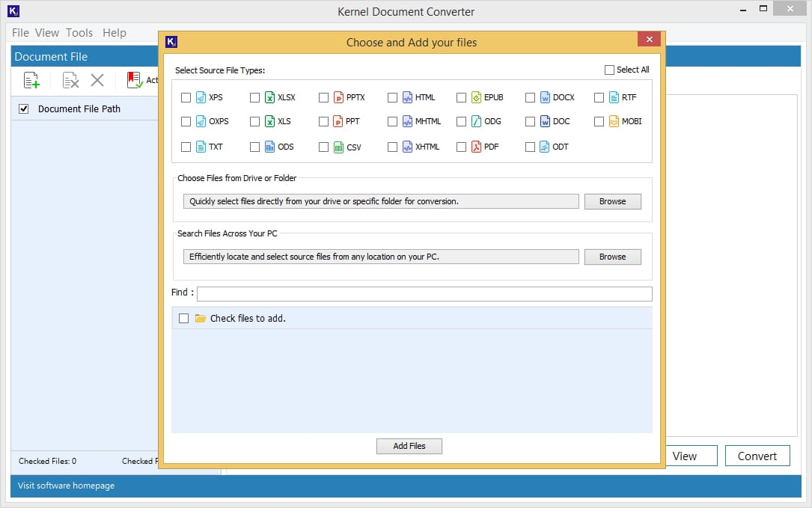Screen dimensions: 812x508
Task: Enable the CSV checkbox
Action: (323, 147)
